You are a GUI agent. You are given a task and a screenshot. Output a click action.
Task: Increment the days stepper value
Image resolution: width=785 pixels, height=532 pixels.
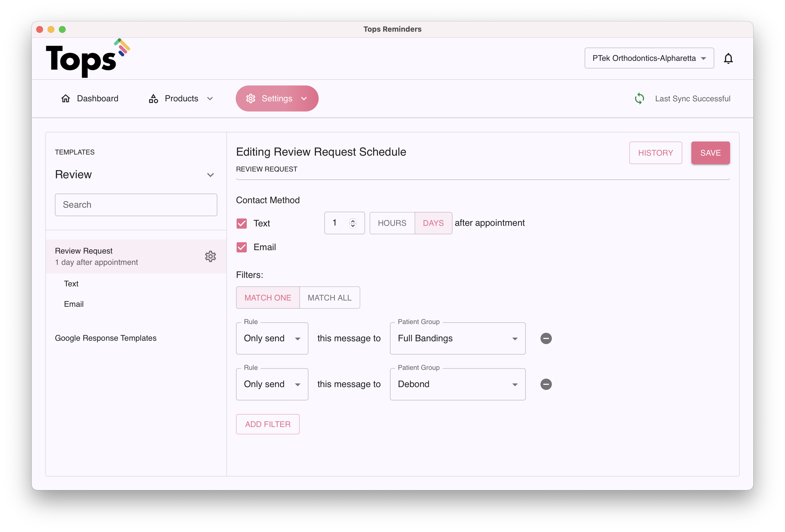click(x=353, y=220)
